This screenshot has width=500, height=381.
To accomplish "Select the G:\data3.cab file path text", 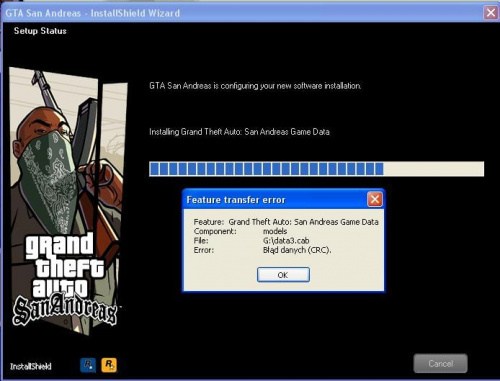I will 286,240.
